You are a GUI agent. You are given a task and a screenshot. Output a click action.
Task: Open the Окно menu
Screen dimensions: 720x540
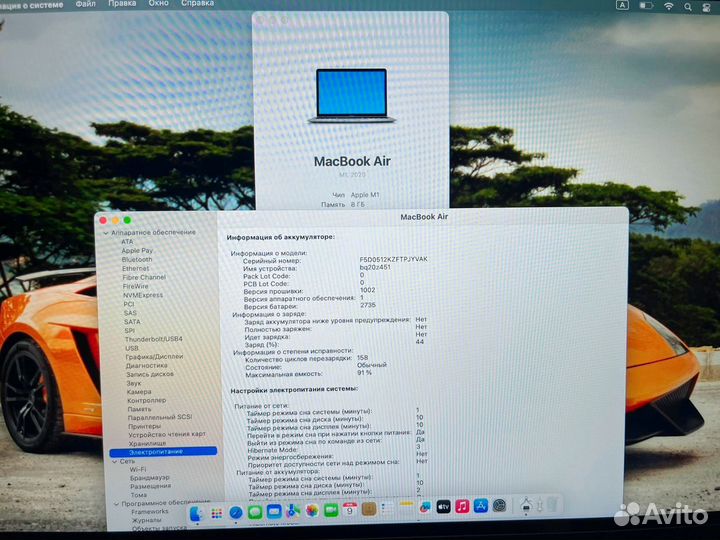point(158,3)
